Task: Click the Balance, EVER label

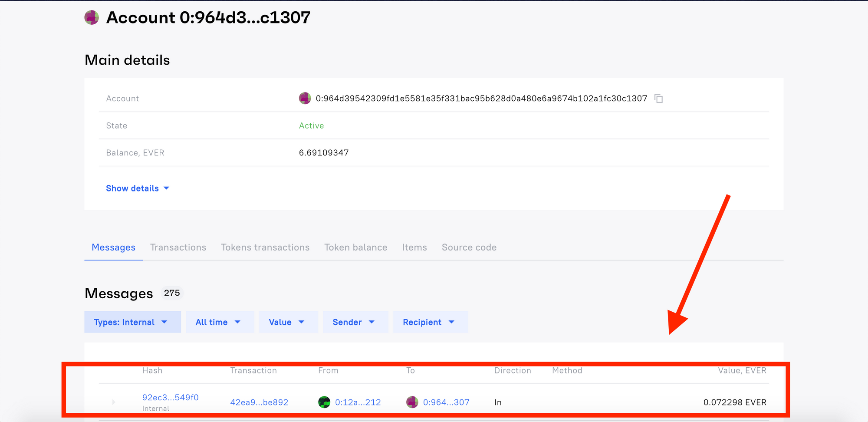Action: [135, 153]
